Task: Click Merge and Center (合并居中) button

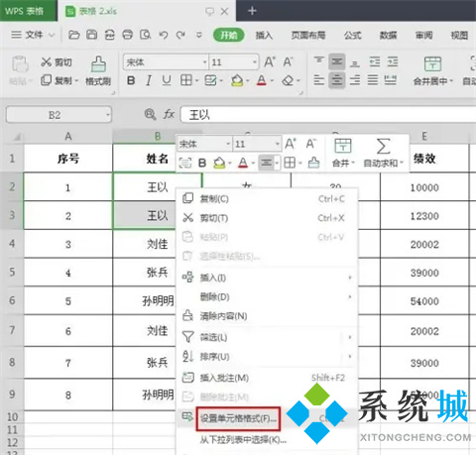Action: coord(432,71)
